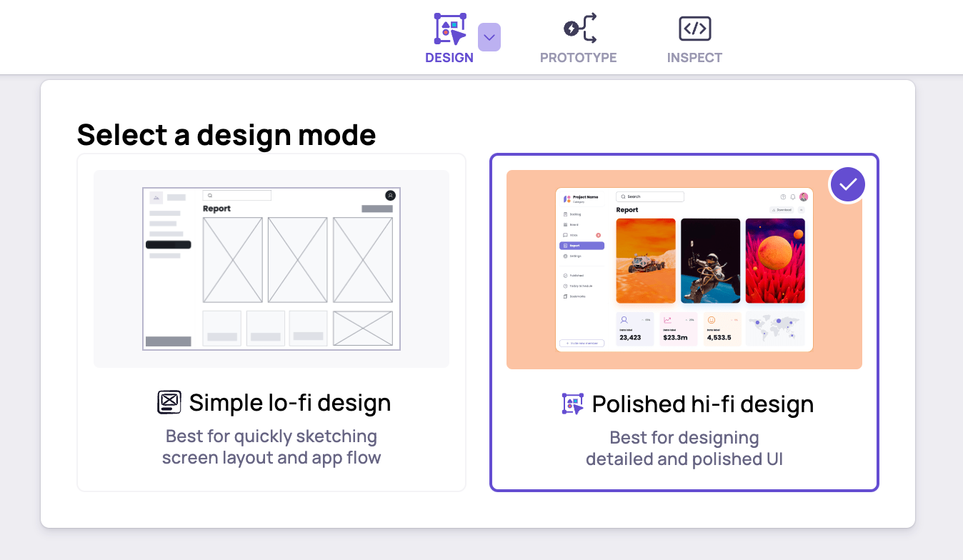The width and height of the screenshot is (963, 560).
Task: Click the search box in lo-fi wireframe
Action: [237, 195]
